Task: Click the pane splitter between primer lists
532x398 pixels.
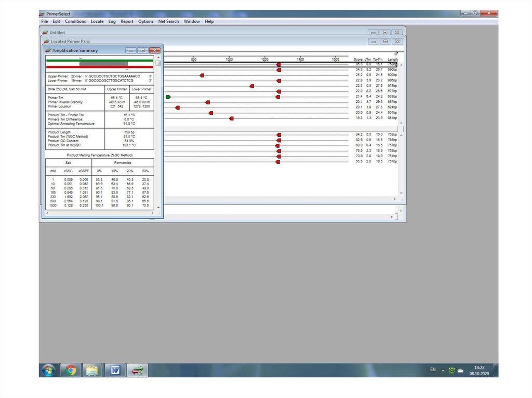Action: (281, 129)
